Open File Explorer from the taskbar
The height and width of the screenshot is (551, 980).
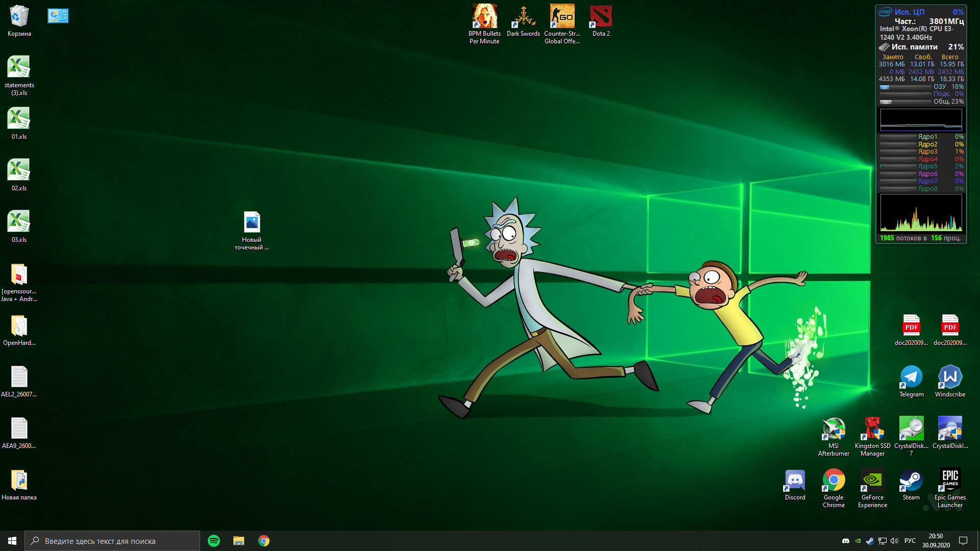[239, 541]
